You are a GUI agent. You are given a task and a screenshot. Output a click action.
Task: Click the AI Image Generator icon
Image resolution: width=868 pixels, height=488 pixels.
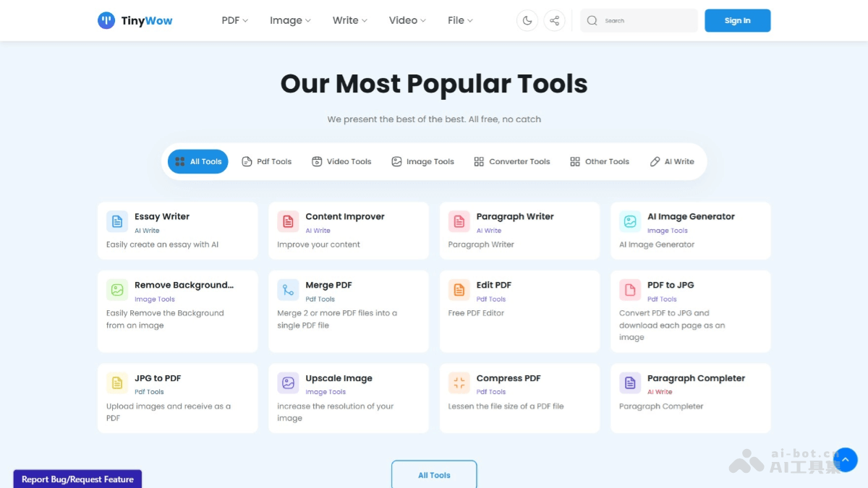tap(630, 222)
